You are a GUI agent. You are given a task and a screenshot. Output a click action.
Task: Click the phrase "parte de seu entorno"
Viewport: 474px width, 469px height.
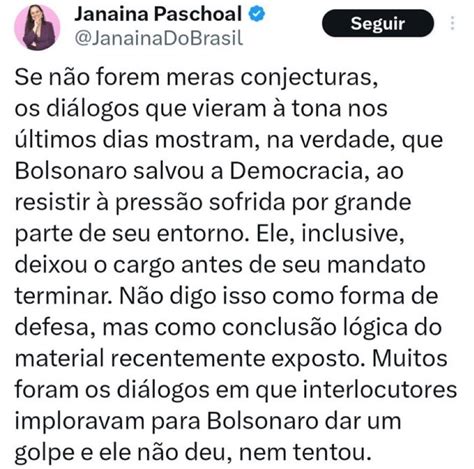click(x=132, y=234)
